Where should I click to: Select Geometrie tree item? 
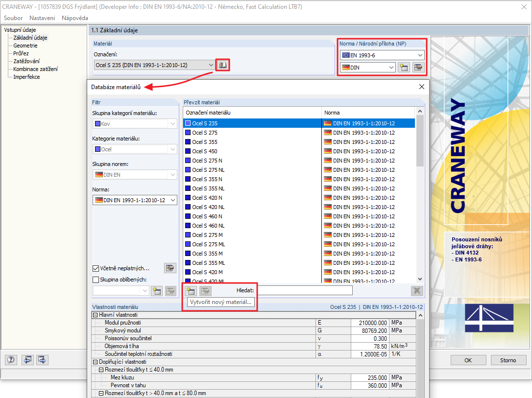[25, 46]
